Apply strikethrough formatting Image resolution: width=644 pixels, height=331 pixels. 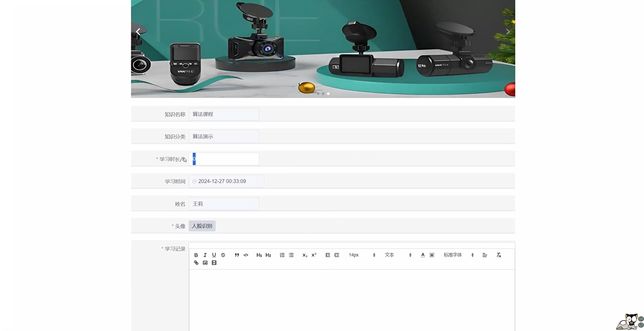coord(223,255)
